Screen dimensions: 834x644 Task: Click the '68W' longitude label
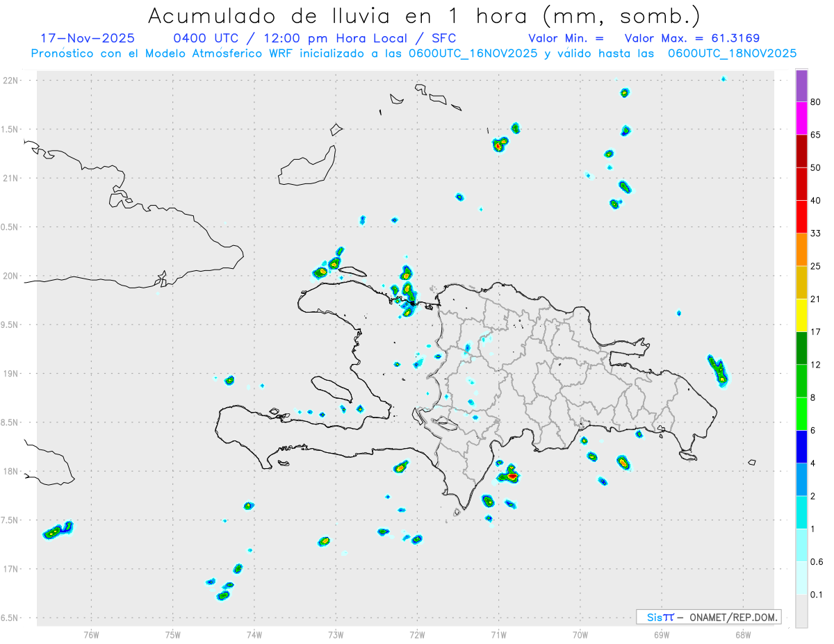click(x=743, y=634)
